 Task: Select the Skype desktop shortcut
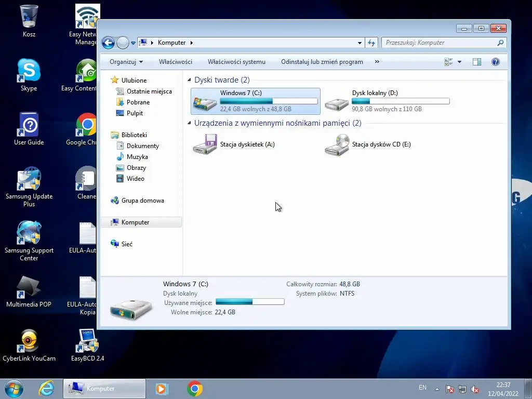[x=29, y=75]
